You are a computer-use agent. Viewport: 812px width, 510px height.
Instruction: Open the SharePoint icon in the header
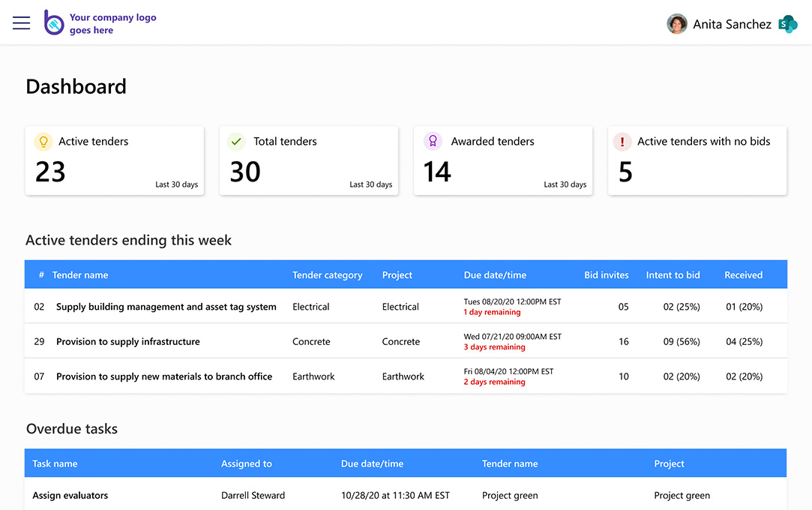[x=787, y=23]
